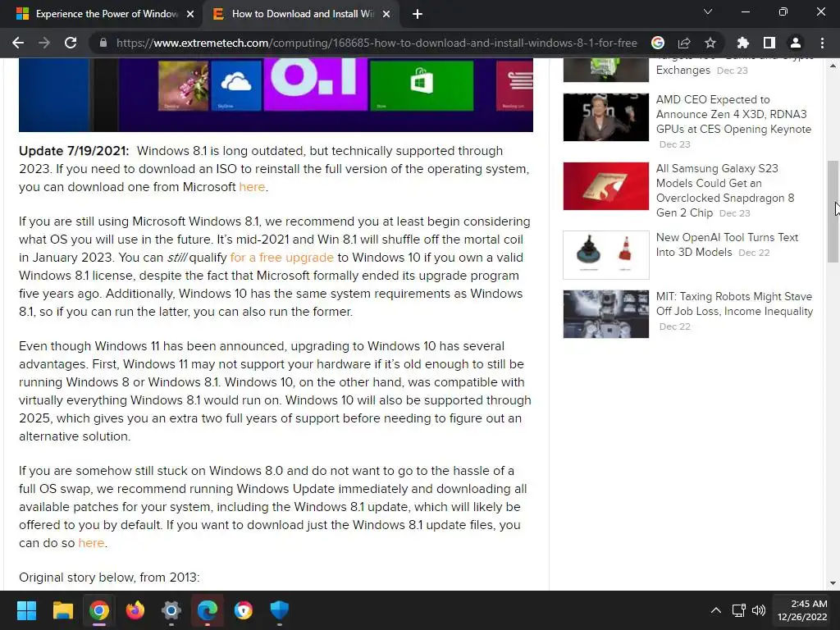Open the Extensions puzzle icon

click(x=743, y=43)
